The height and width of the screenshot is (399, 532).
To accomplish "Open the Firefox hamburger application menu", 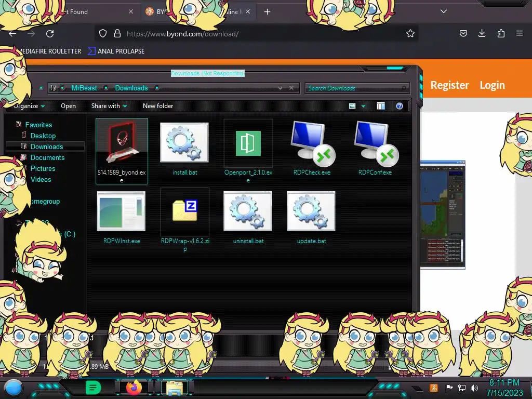I will coord(520,33).
